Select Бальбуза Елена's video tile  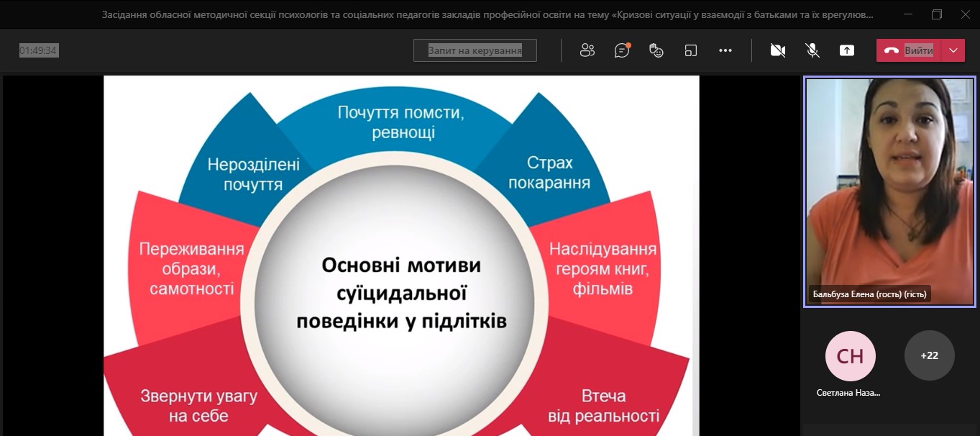point(889,191)
